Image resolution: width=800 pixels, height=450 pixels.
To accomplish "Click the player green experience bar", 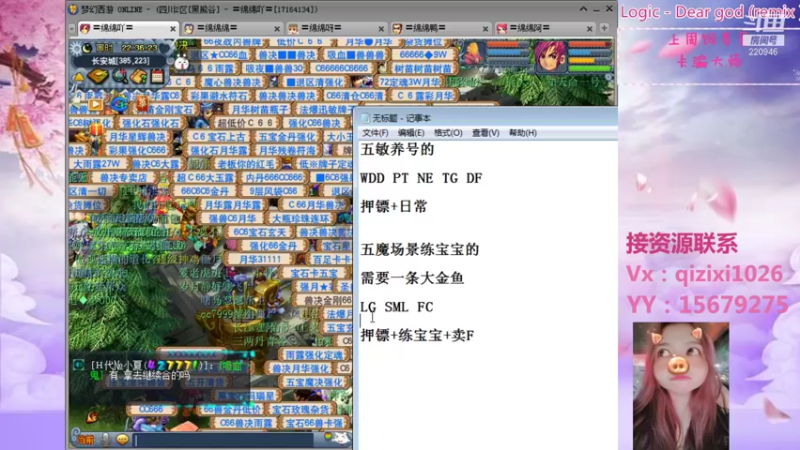I will click(590, 68).
